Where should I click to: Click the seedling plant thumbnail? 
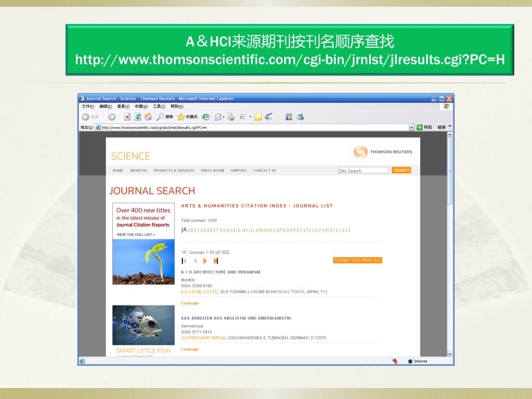143,262
